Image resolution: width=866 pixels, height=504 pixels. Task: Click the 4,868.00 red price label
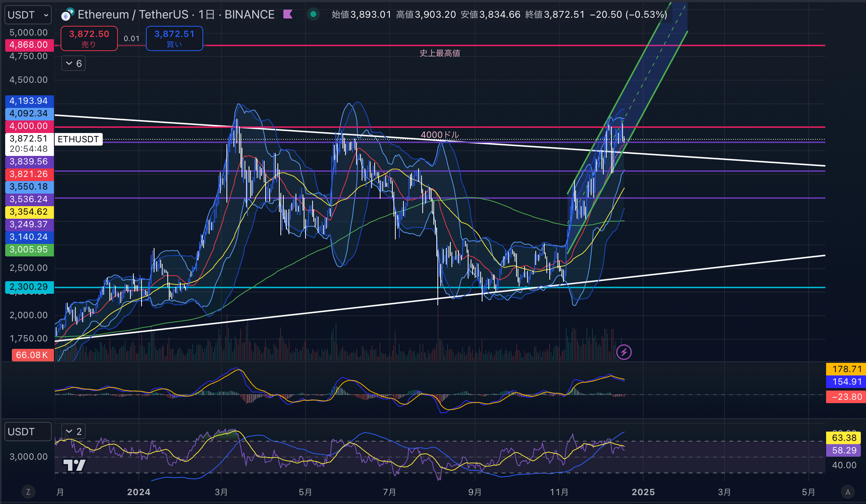pyautogui.click(x=29, y=45)
